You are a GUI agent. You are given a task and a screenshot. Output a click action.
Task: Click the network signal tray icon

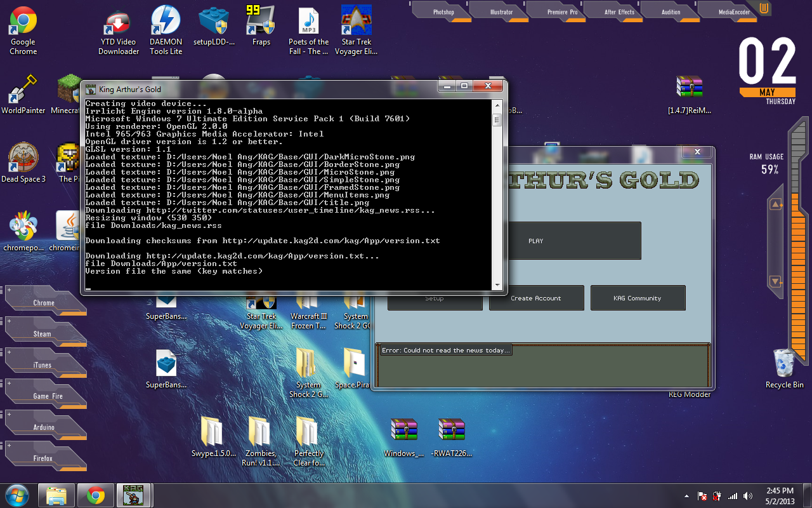(x=733, y=496)
